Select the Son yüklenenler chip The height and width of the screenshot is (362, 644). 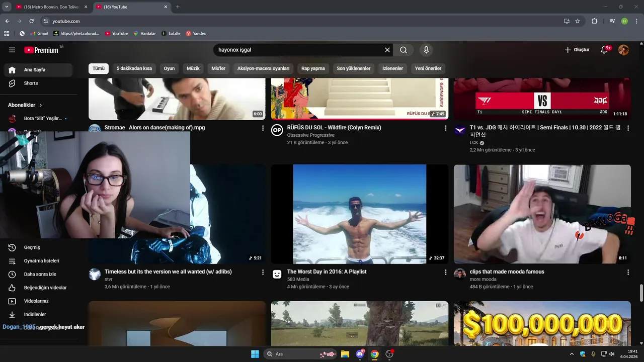pyautogui.click(x=354, y=68)
